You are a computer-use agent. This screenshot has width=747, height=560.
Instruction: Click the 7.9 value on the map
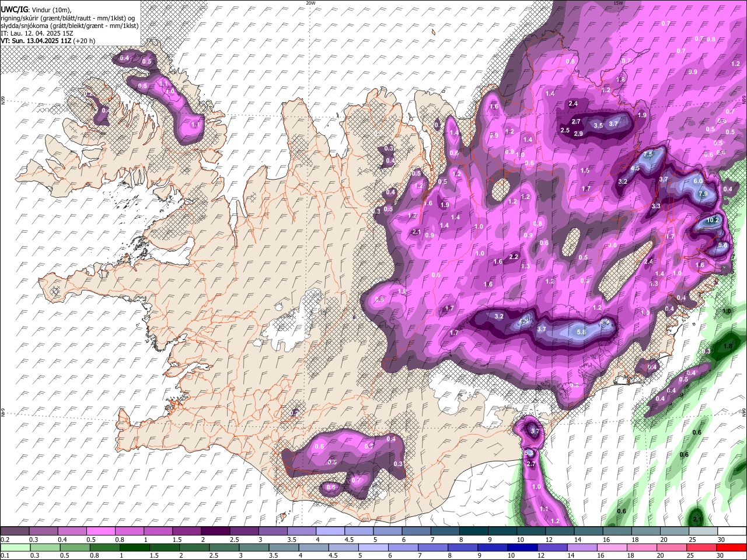pyautogui.click(x=703, y=194)
